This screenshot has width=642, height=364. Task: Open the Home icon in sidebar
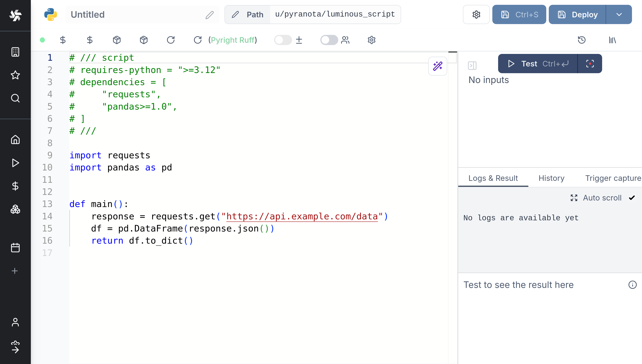pyautogui.click(x=15, y=139)
